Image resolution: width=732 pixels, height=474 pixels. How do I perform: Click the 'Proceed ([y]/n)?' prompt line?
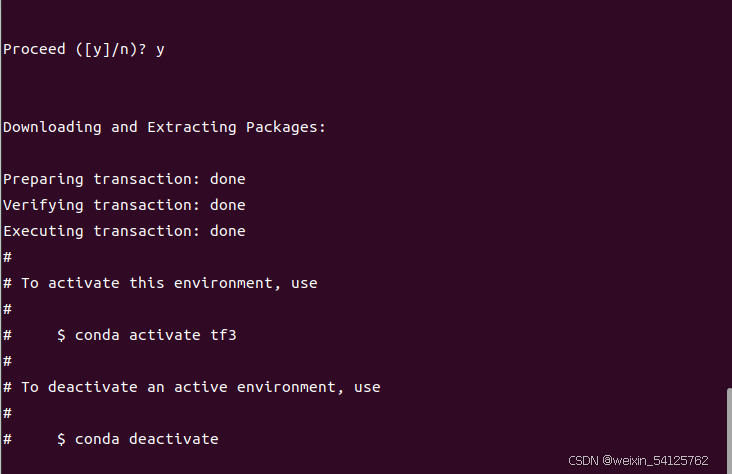pos(75,50)
